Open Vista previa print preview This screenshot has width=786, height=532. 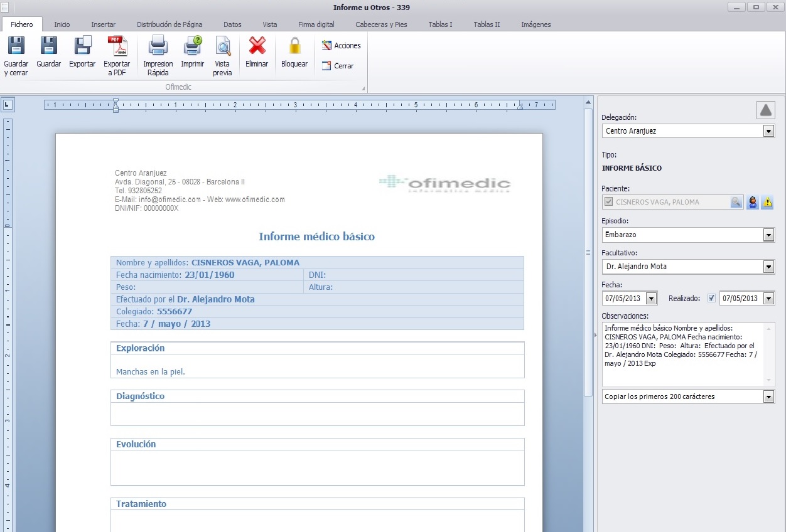click(223, 47)
